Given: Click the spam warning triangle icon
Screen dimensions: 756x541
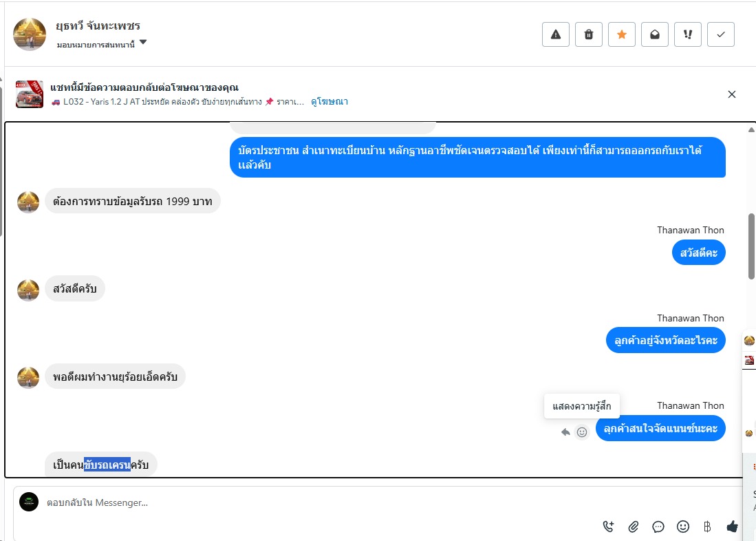Looking at the screenshot, I should [x=555, y=34].
